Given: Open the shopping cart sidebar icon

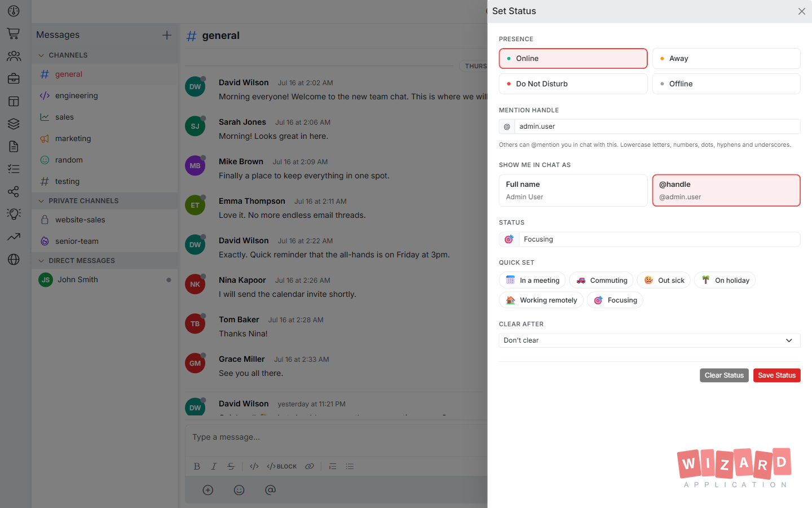Looking at the screenshot, I should (14, 33).
